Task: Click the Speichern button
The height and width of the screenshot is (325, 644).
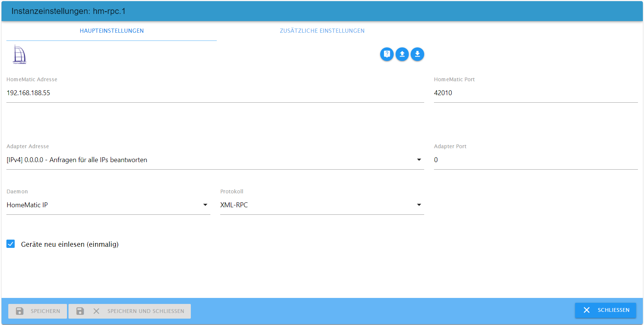Action: 38,311
